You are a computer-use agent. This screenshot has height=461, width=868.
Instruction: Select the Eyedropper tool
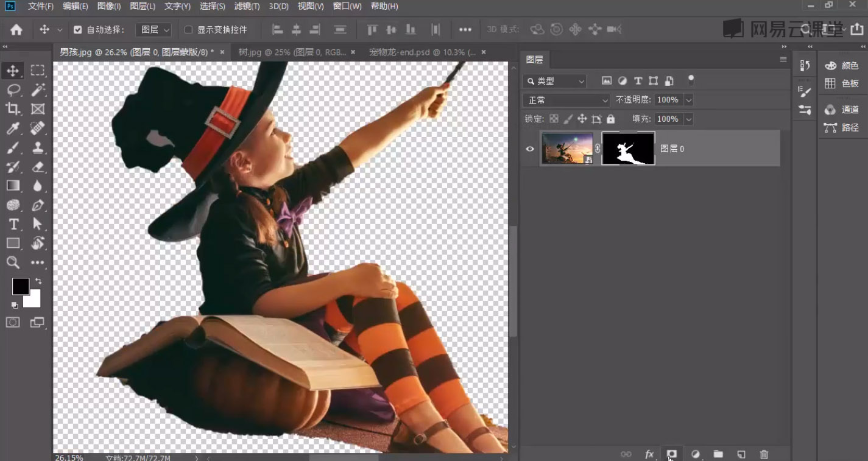(13, 128)
